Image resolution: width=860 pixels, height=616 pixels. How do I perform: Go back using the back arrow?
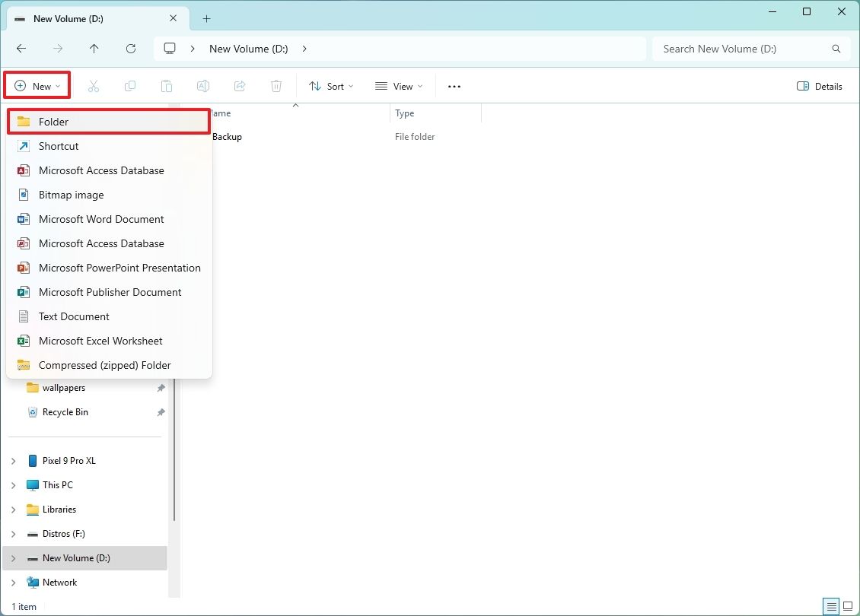pyautogui.click(x=21, y=48)
